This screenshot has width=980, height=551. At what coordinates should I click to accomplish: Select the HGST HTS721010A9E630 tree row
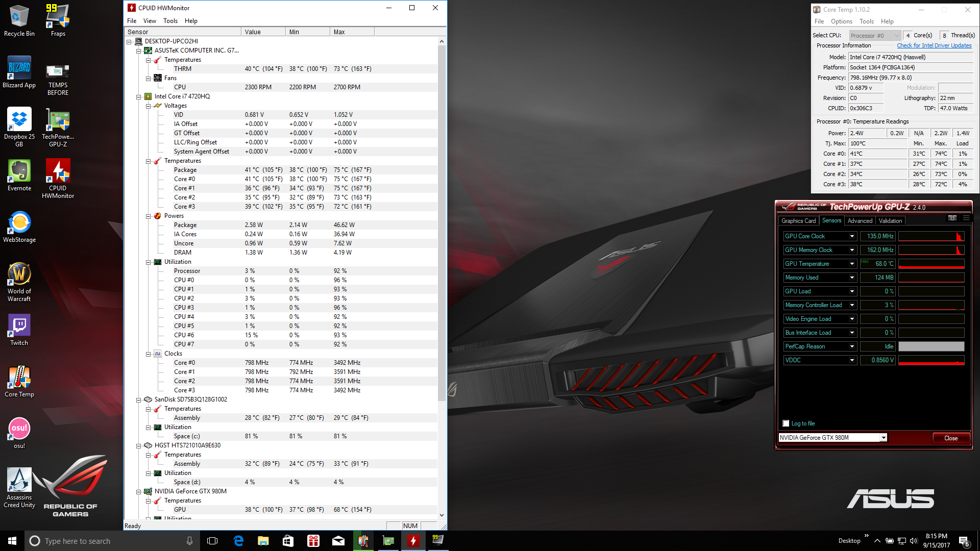click(187, 445)
